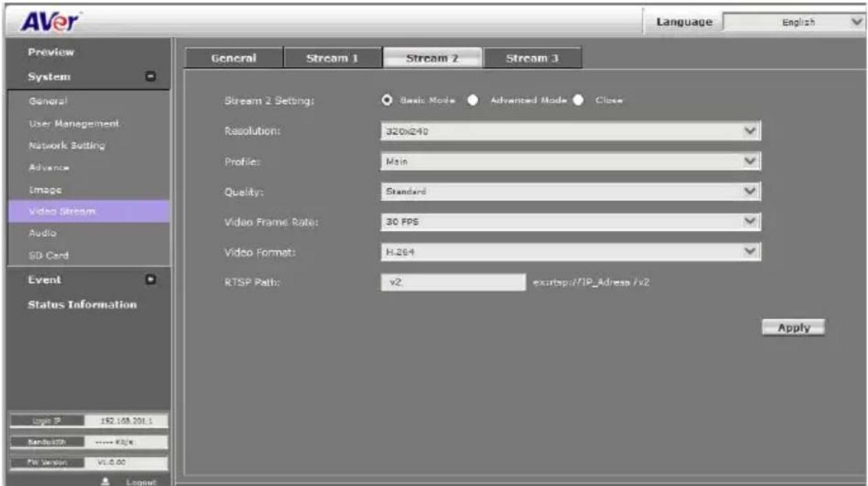Click the RTSP example path text
This screenshot has width=868, height=486.
tap(590, 282)
